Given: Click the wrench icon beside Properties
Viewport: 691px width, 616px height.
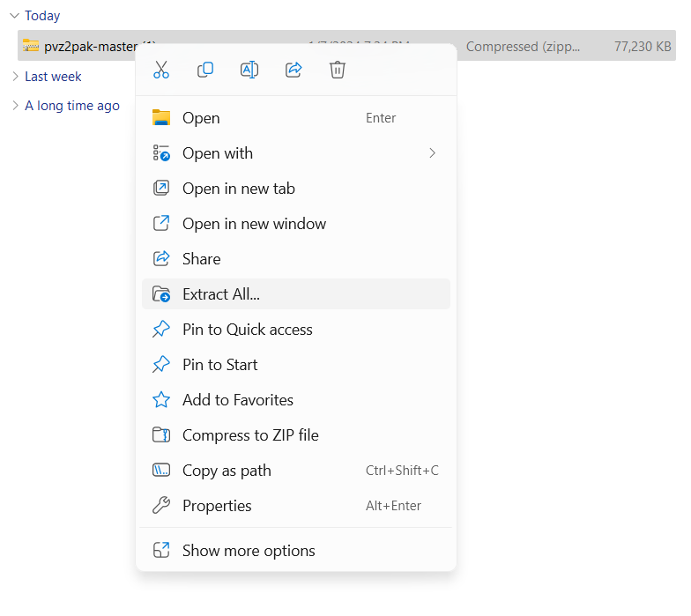Looking at the screenshot, I should pyautogui.click(x=161, y=506).
